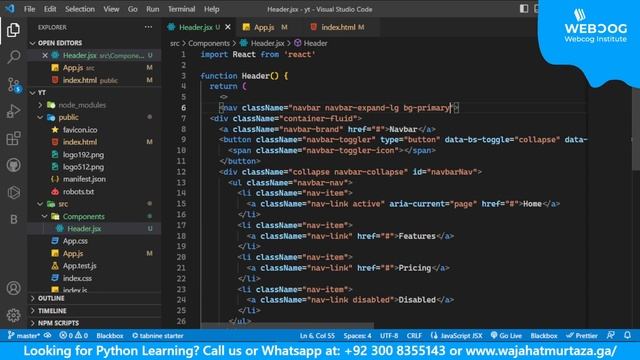Open the Accounts menu icon
The height and width of the screenshot is (360, 640).
[13, 288]
